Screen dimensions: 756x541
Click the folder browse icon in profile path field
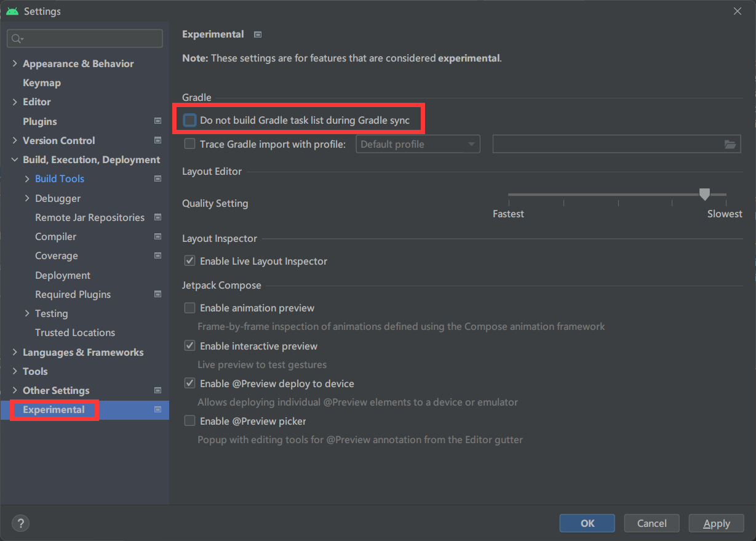(x=730, y=145)
